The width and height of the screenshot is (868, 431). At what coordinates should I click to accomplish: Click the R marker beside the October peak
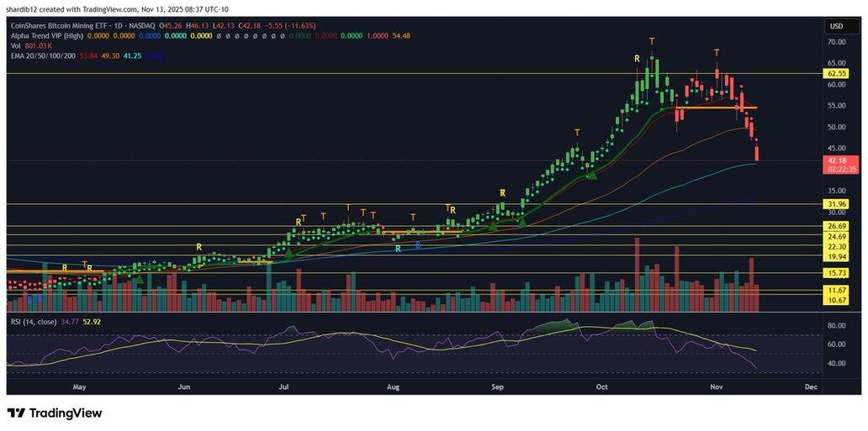637,58
